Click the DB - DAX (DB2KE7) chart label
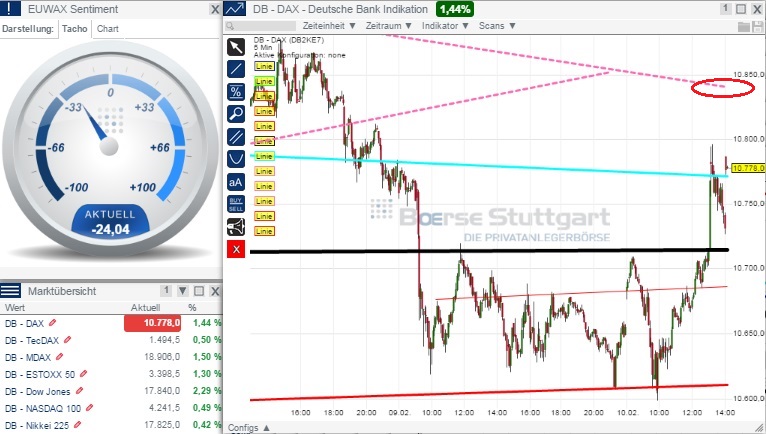The height and width of the screenshot is (434, 766). tap(288, 40)
